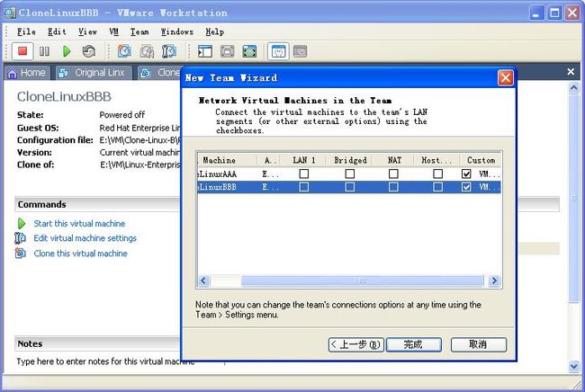This screenshot has height=392, width=585.
Task: Click the Take Snapshot toolbar icon
Action: click(x=124, y=51)
